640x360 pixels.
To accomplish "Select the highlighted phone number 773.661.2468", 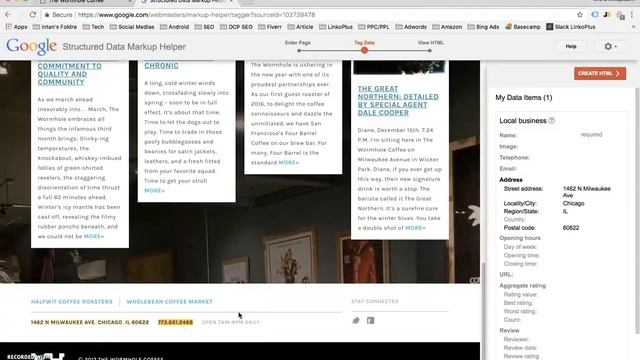I will pos(175,322).
